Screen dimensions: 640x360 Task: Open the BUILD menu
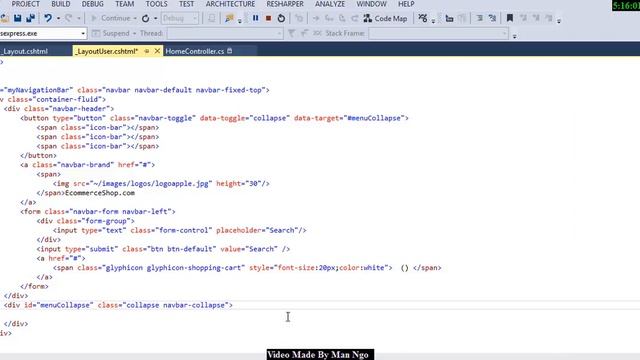coord(60,4)
